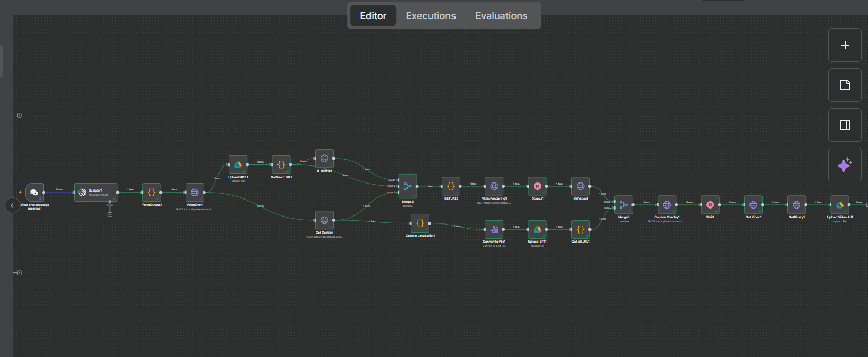Select the Upload Video Ad1 node

tap(840, 205)
